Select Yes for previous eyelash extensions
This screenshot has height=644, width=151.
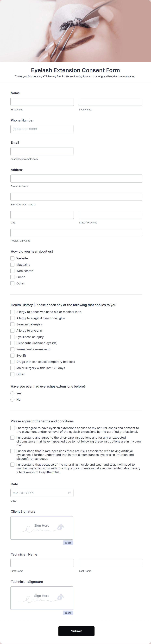coord(12,393)
